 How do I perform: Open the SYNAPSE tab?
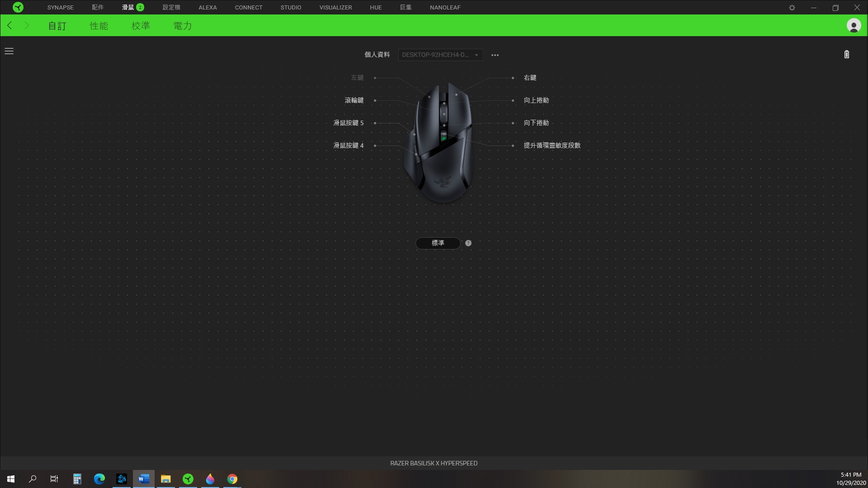coord(60,8)
